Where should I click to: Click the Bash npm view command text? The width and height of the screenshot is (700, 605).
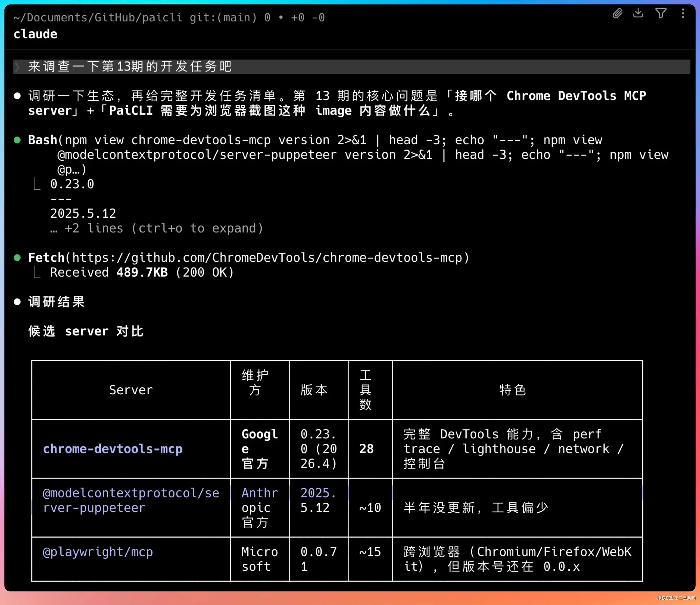(348, 155)
